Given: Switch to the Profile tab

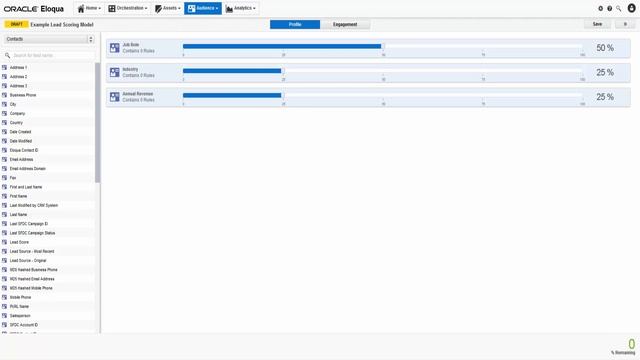Looking at the screenshot, I should (295, 24).
